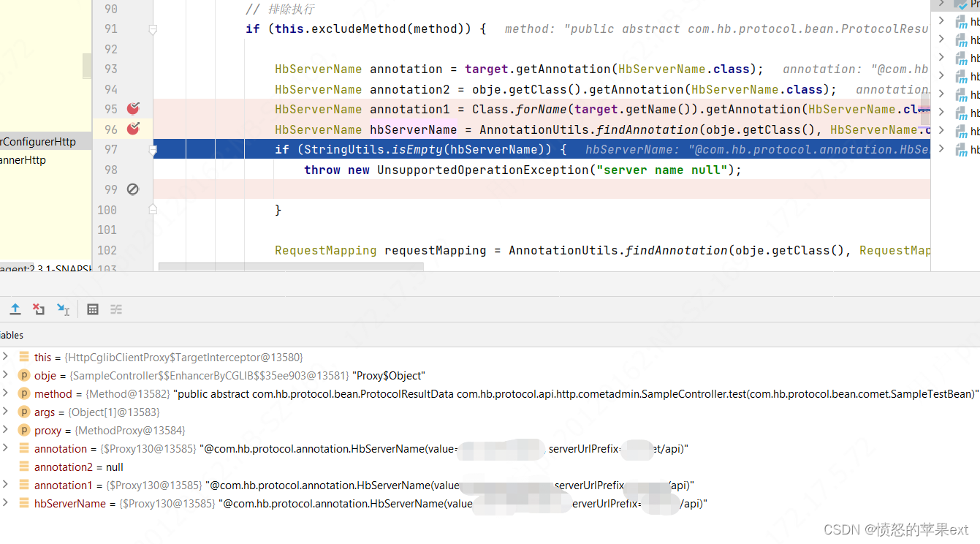Image resolution: width=980 pixels, height=544 pixels.
Task: Click line number 98 in the gutter
Action: (x=111, y=170)
